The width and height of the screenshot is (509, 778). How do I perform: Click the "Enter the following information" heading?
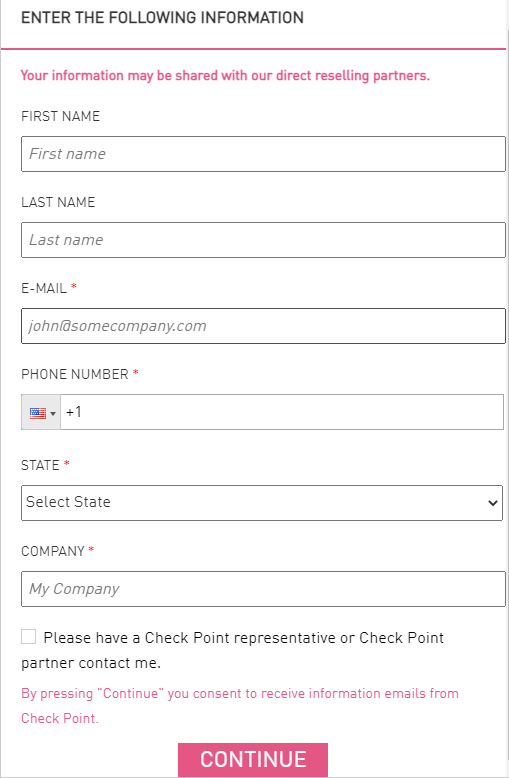(162, 18)
